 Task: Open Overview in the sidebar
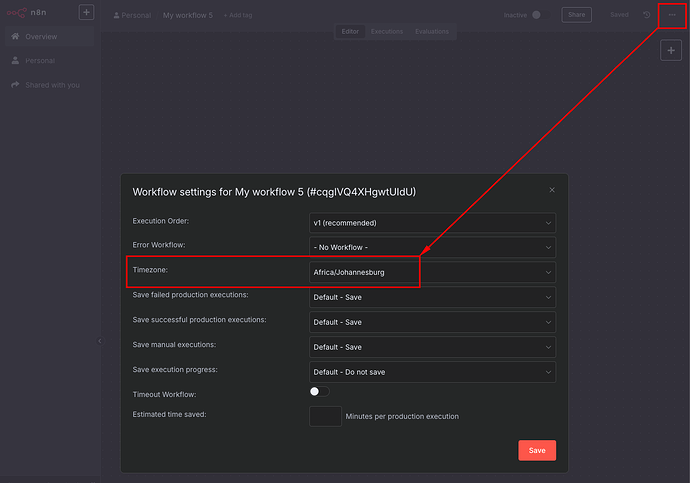pyautogui.click(x=49, y=37)
